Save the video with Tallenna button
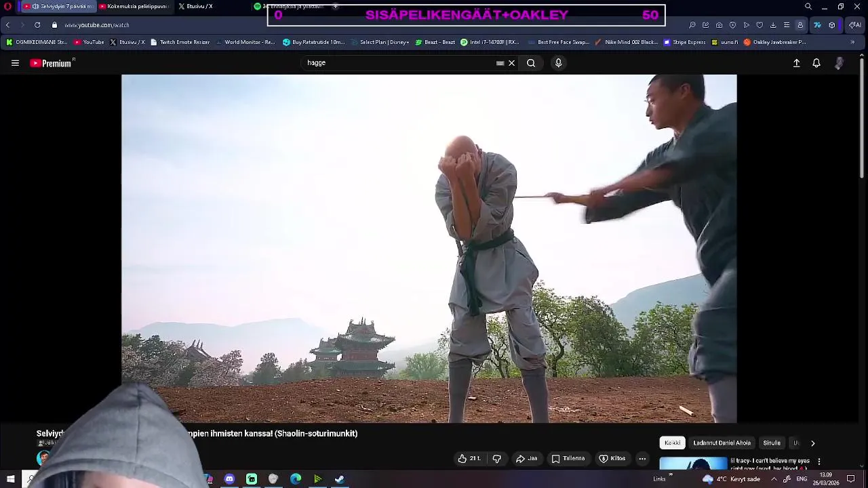 pos(568,459)
